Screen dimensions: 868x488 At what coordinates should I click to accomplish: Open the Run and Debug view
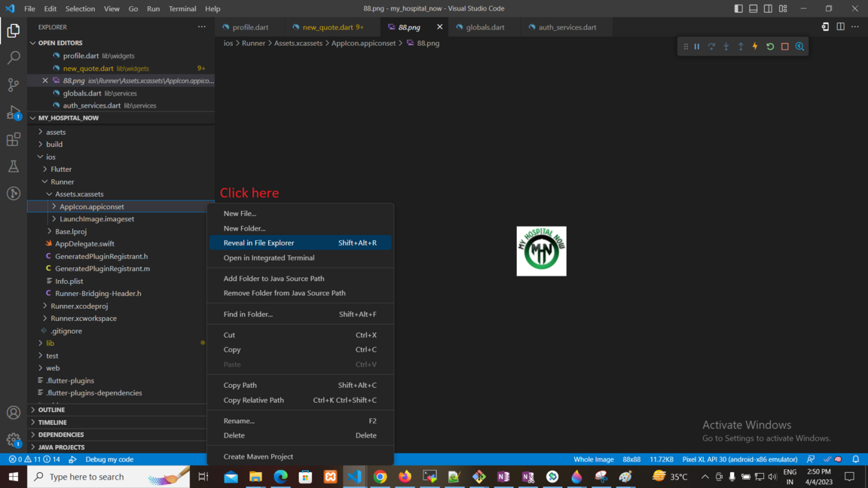click(x=14, y=113)
